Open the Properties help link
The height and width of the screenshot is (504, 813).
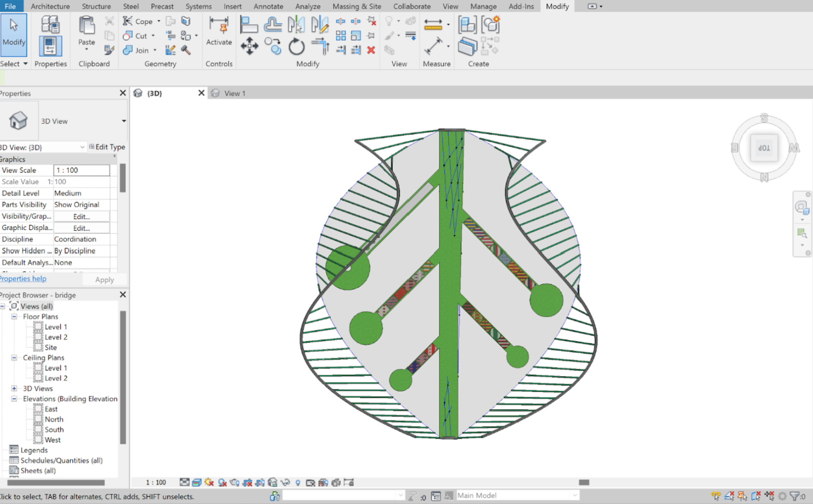tap(23, 279)
